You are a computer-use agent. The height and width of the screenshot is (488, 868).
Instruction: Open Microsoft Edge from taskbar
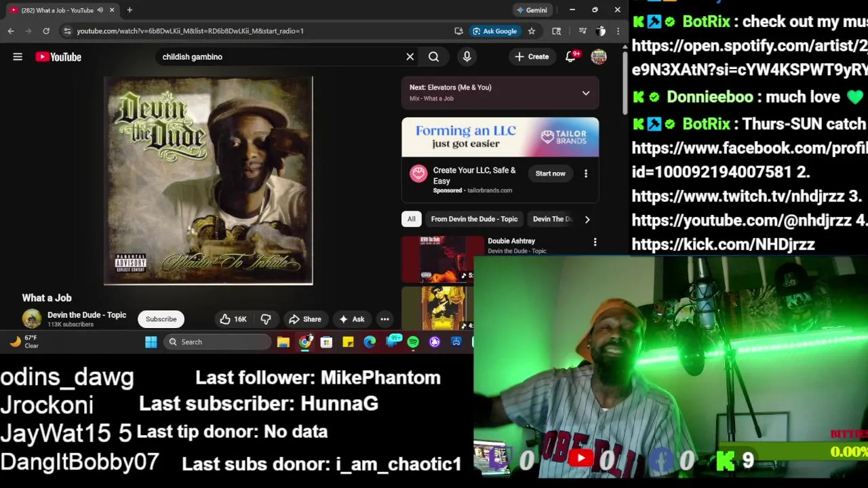(370, 342)
